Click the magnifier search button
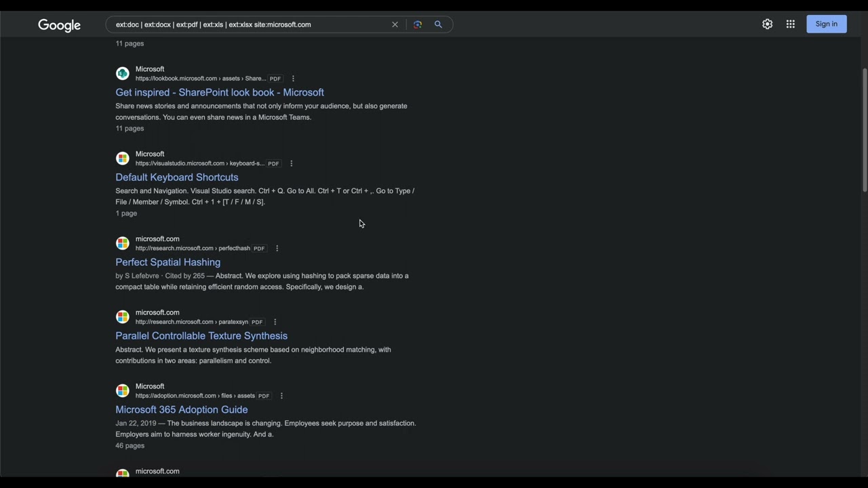 [438, 24]
